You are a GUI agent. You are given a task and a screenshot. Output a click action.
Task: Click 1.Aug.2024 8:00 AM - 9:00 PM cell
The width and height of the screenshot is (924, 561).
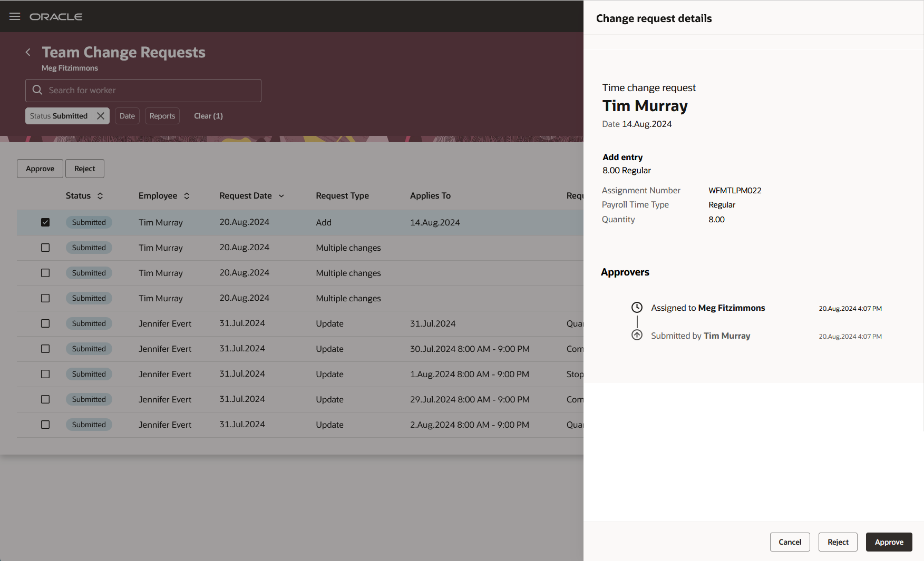click(470, 374)
